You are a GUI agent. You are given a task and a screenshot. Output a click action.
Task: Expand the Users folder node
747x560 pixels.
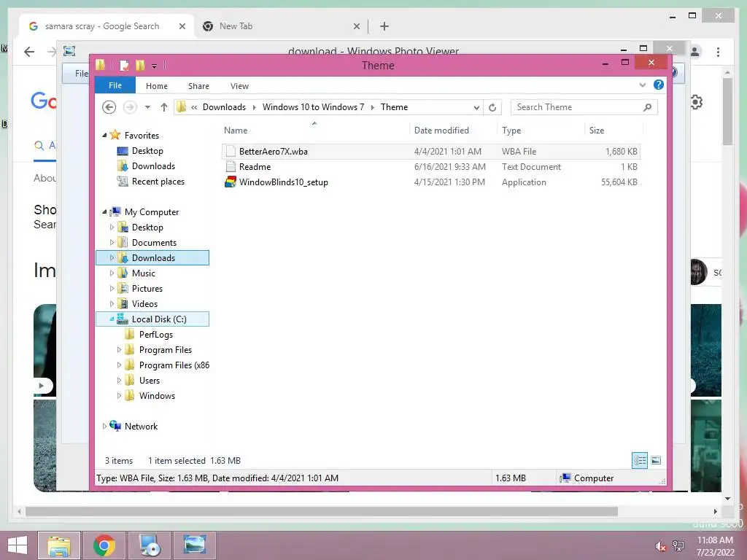pos(119,381)
